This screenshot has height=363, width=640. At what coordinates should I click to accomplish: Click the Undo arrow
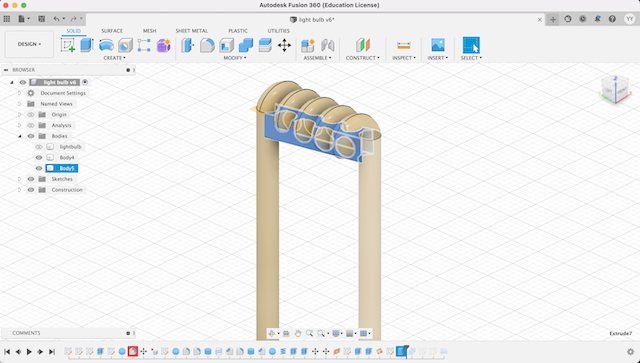click(x=56, y=19)
